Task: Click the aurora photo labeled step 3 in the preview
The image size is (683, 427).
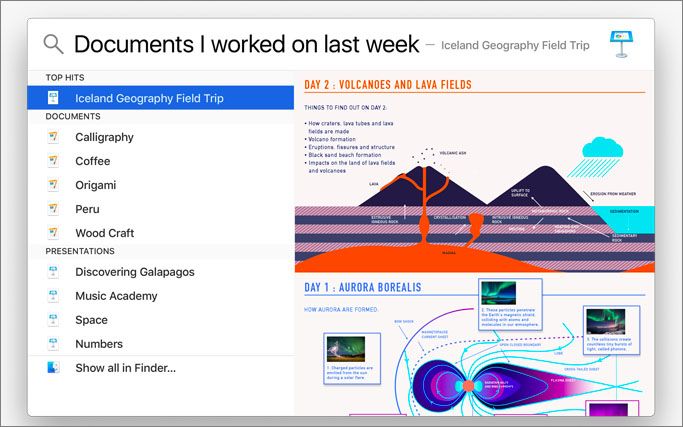Action: 605,321
